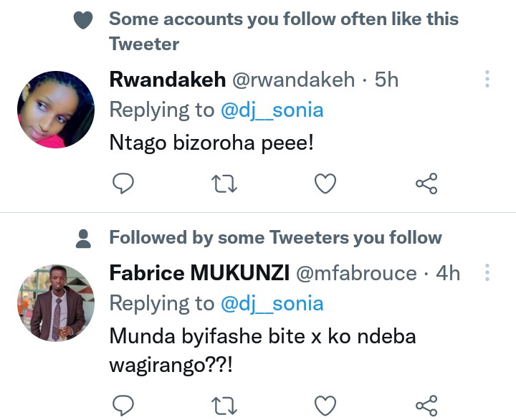Open more options for Rwandakeh's tweet
This screenshot has height=420, width=516.
(x=487, y=79)
